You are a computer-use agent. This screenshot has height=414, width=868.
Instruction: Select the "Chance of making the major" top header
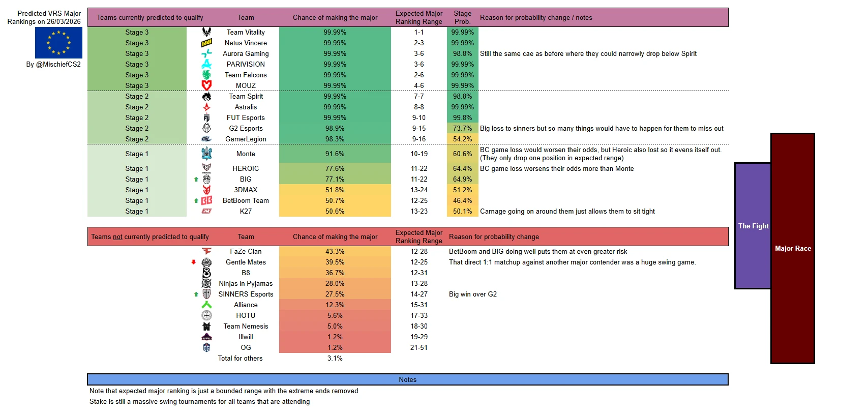(x=335, y=17)
